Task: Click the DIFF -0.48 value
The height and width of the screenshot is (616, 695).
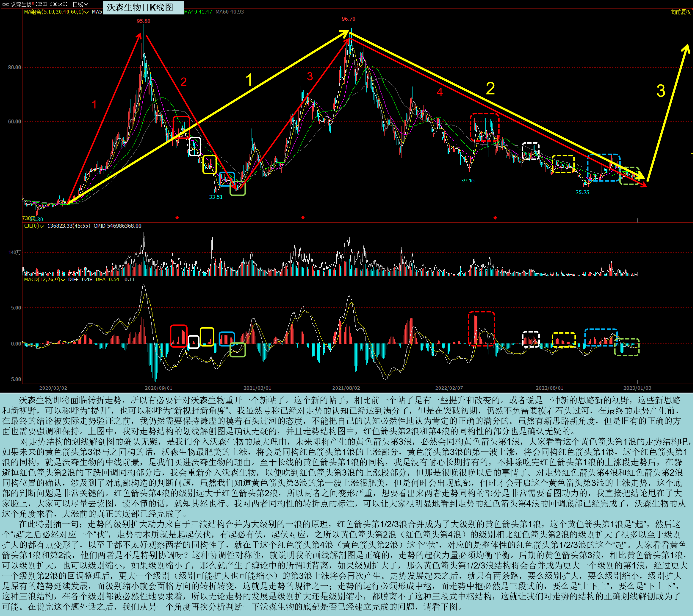Action: (80, 280)
